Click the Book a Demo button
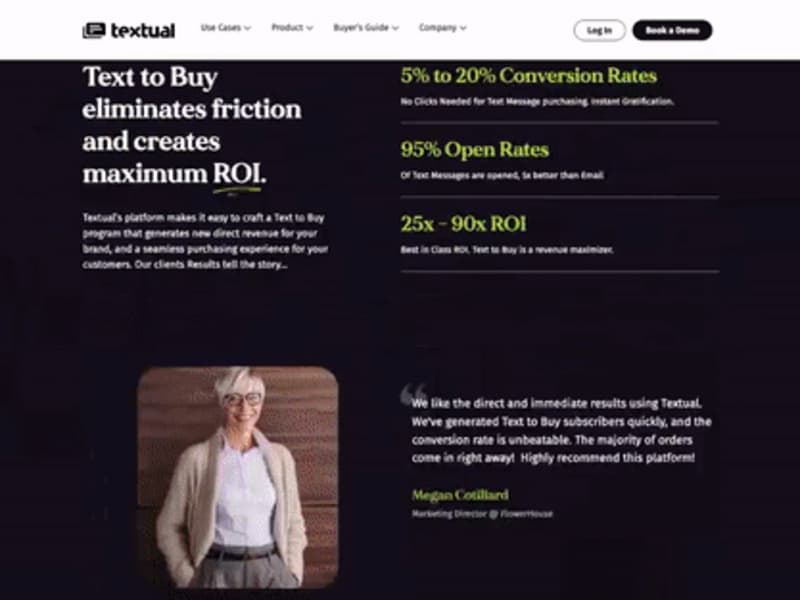Screen dimensions: 800x600 pyautogui.click(x=672, y=30)
